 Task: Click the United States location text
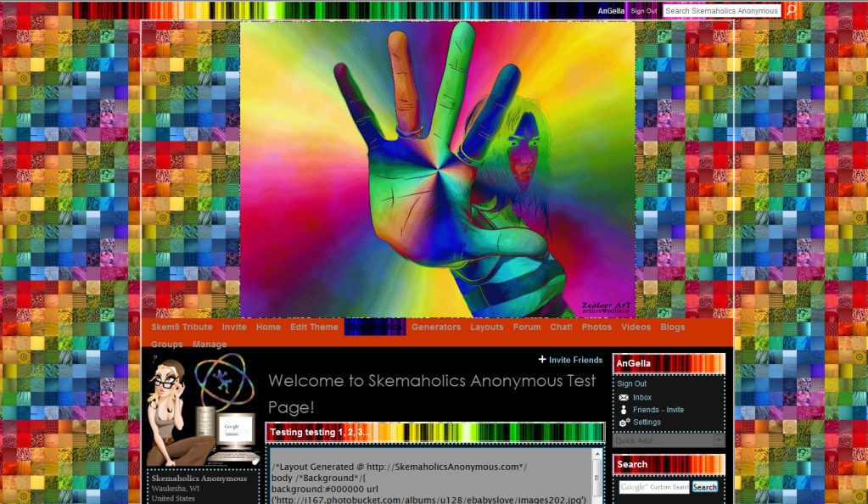pyautogui.click(x=173, y=498)
